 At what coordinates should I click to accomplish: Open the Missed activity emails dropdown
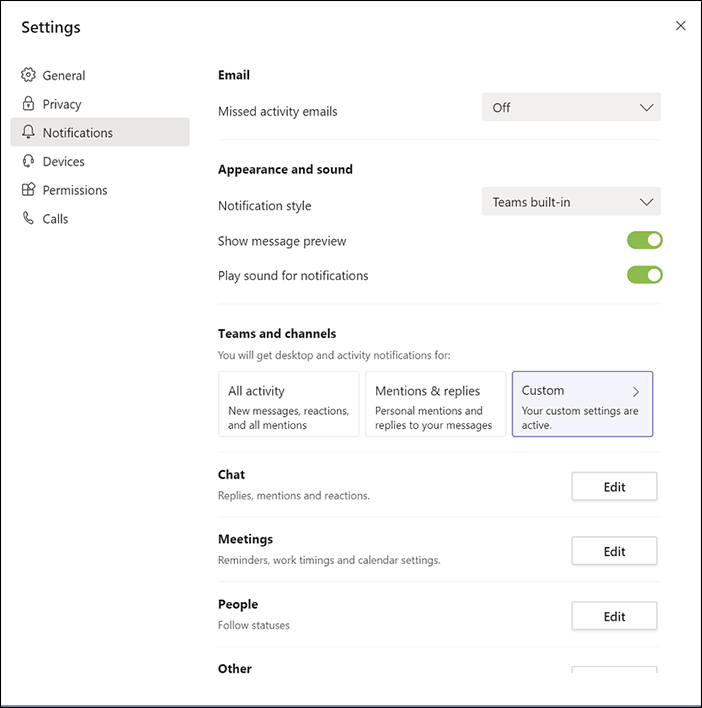coord(571,107)
